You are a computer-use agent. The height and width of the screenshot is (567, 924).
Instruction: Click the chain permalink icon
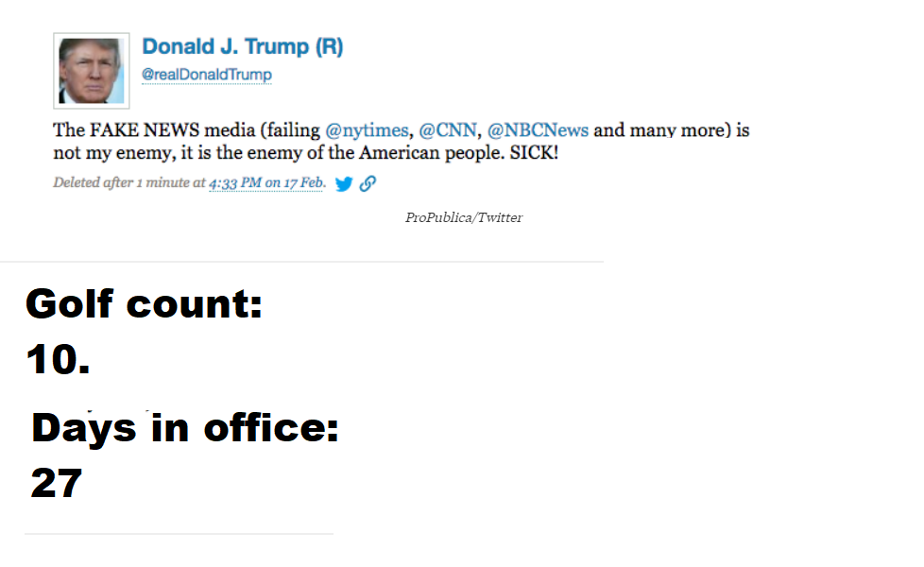point(368,184)
